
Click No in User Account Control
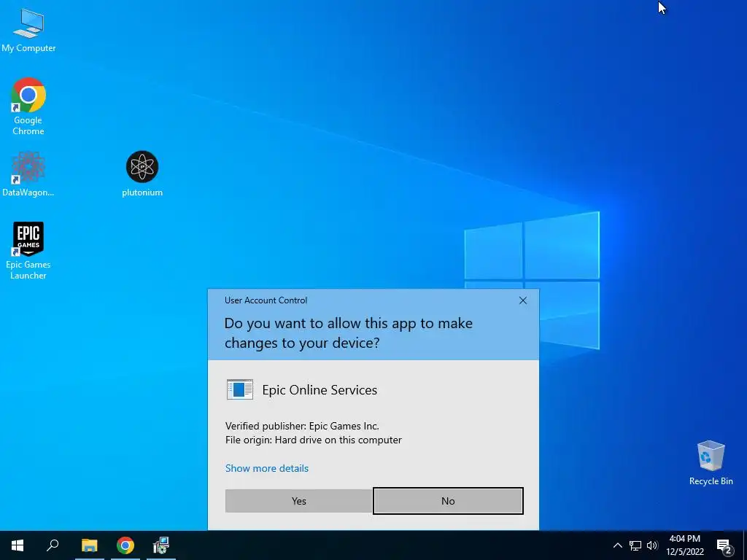click(x=448, y=501)
